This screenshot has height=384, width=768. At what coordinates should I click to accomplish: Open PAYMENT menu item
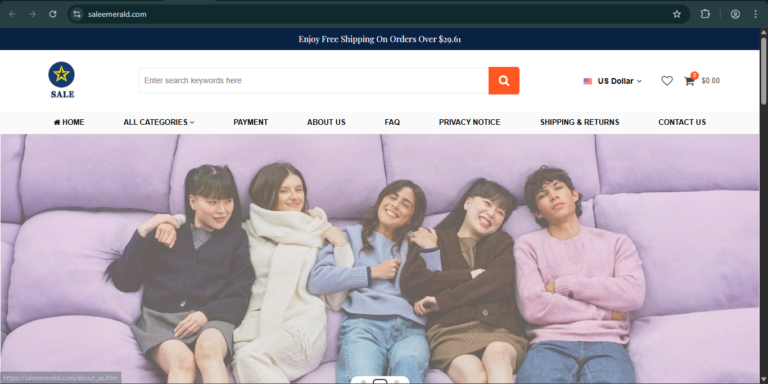[x=250, y=122]
